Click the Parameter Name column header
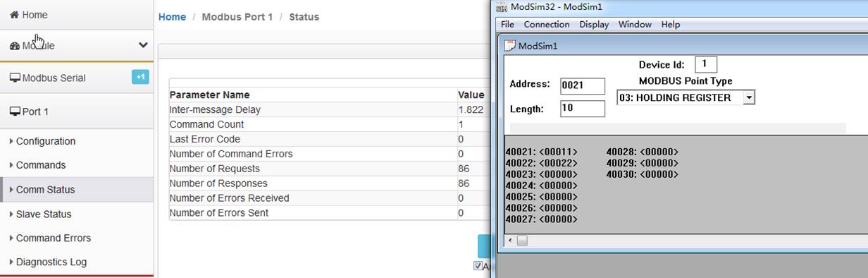The height and width of the screenshot is (278, 868). point(209,95)
